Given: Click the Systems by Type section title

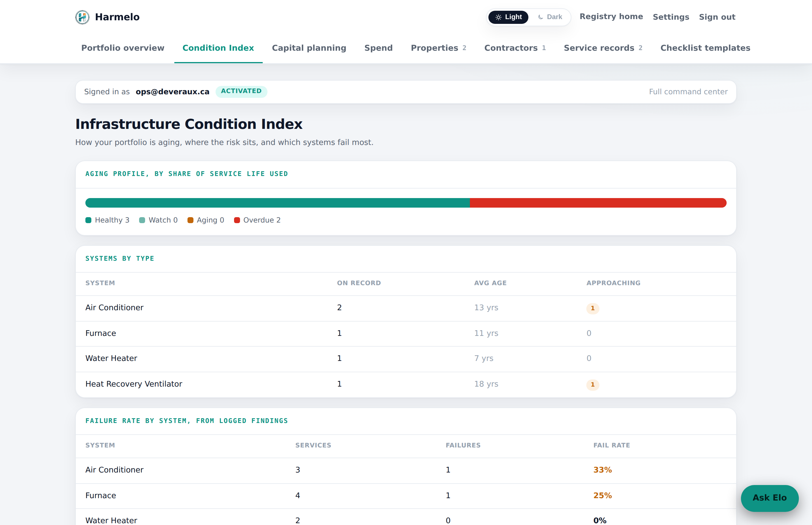Looking at the screenshot, I should (x=120, y=259).
